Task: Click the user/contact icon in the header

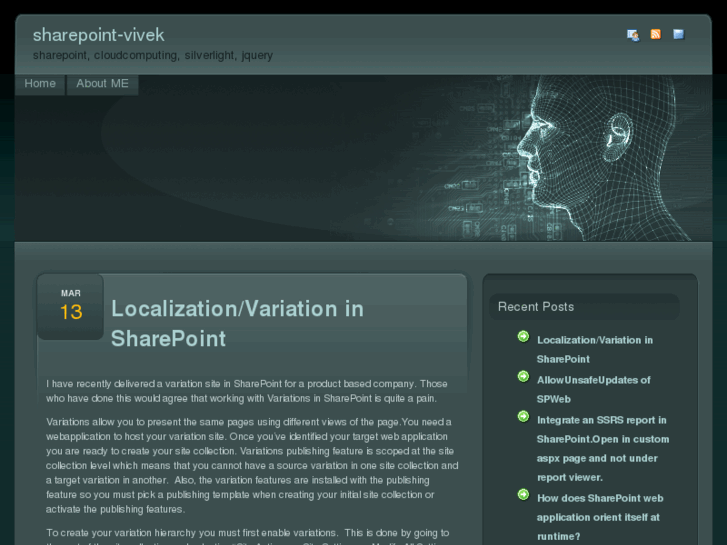Action: tap(633, 35)
